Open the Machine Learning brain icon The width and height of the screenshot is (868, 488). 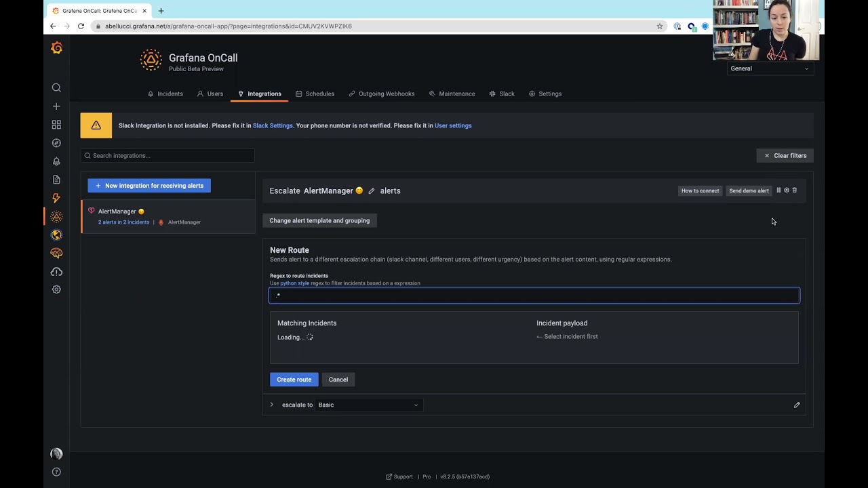point(56,253)
